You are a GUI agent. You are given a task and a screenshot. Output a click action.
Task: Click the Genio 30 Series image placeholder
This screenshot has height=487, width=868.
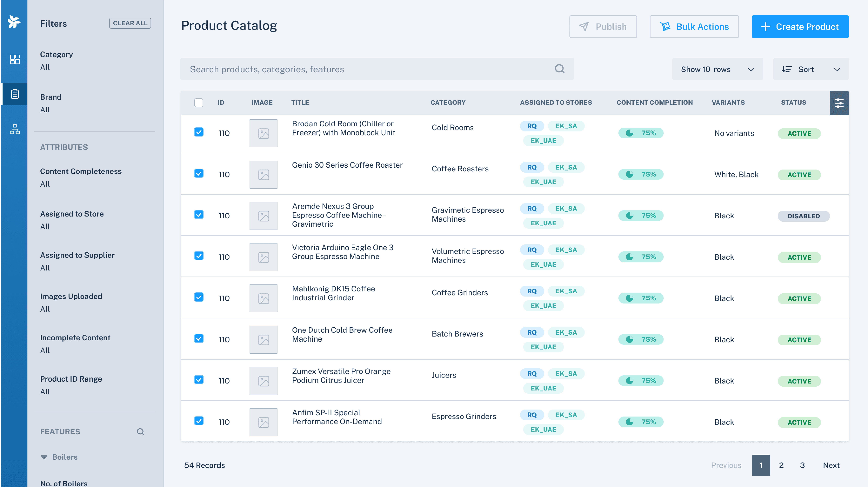click(263, 175)
